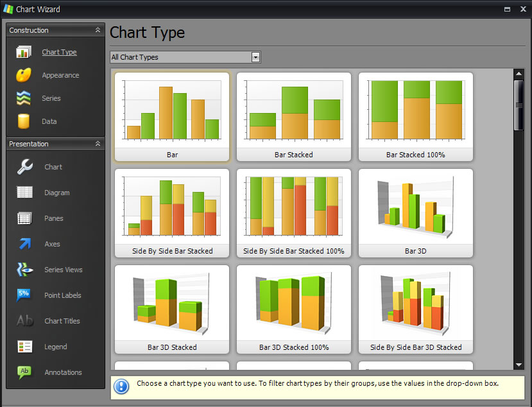Pick the Bar 3D chart type
Screen dimensions: 532x407
tap(416, 213)
